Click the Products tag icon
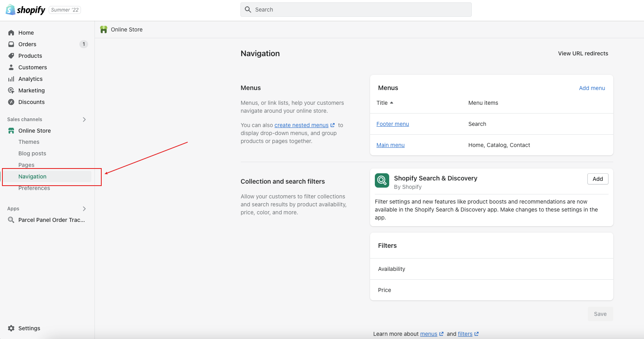644x339 pixels. 11,56
